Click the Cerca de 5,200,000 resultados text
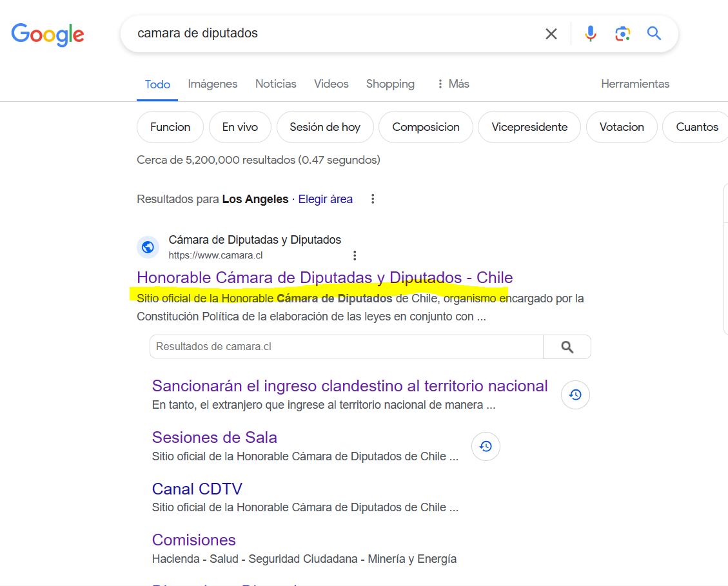The height and width of the screenshot is (586, 728). click(258, 160)
